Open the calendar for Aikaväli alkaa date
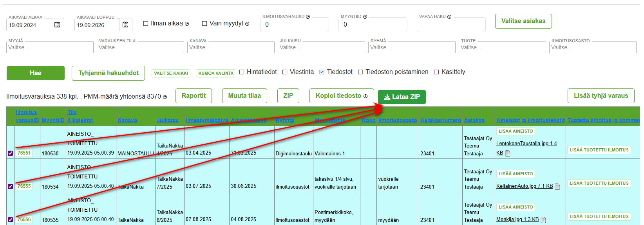The image size is (644, 225). [57, 25]
